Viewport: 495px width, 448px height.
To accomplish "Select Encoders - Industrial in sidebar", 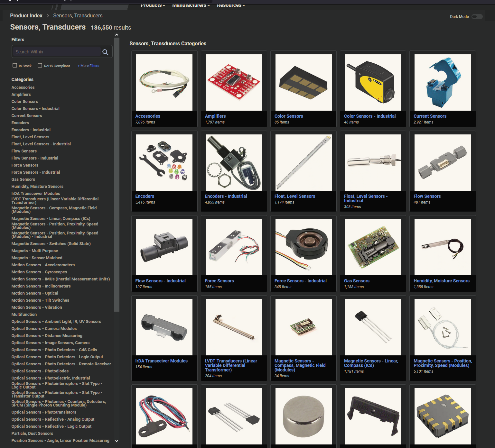I will (31, 130).
